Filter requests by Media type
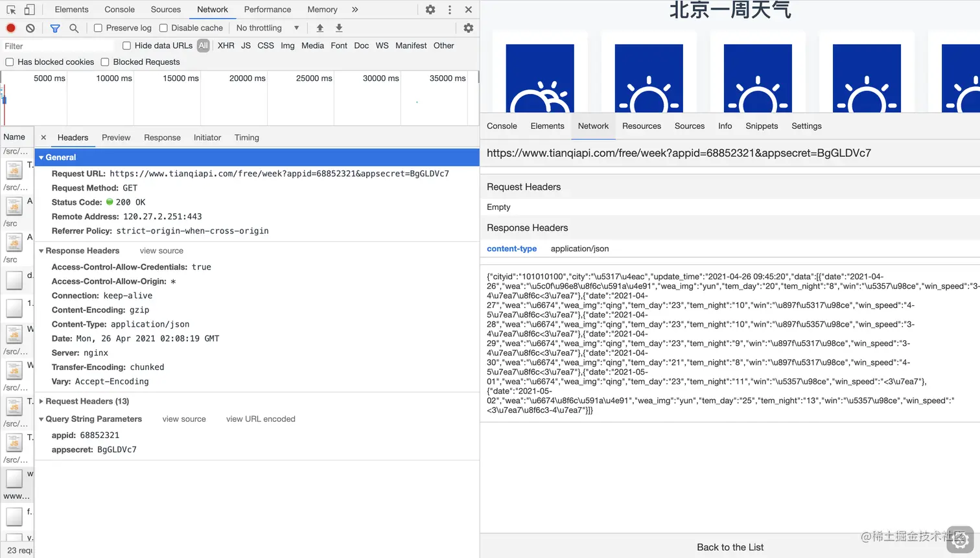Screen dimensions: 980x558 pyautogui.click(x=312, y=45)
